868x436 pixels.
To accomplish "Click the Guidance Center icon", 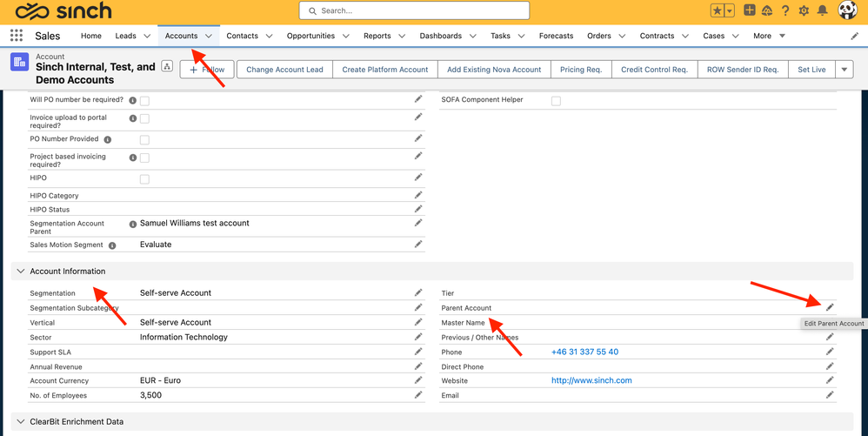I will [767, 10].
